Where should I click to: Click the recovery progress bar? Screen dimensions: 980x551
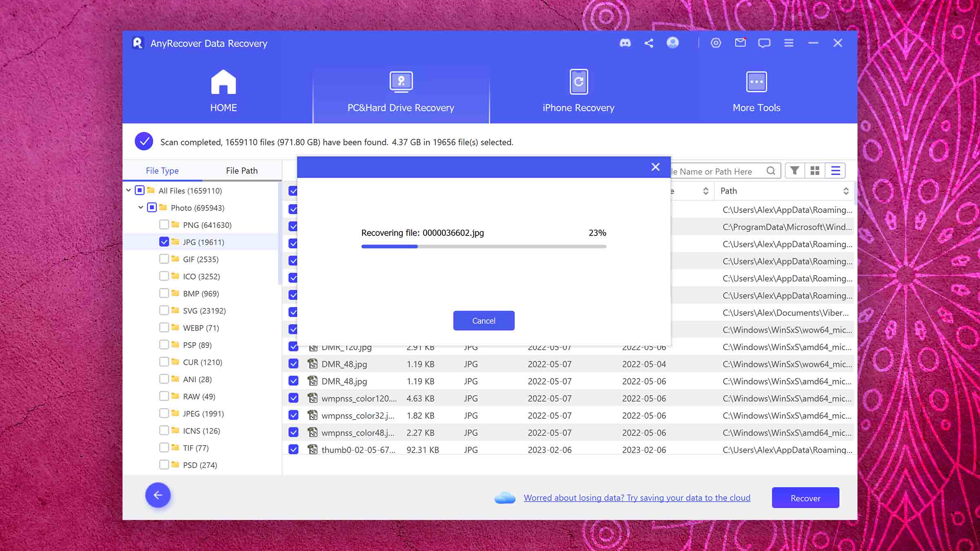click(x=484, y=247)
